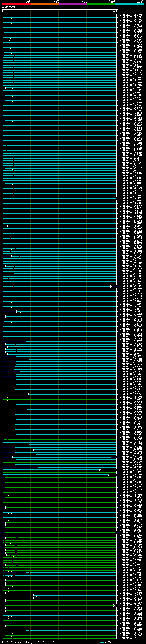Select hit UniRef100_Q00984

[131, 490]
